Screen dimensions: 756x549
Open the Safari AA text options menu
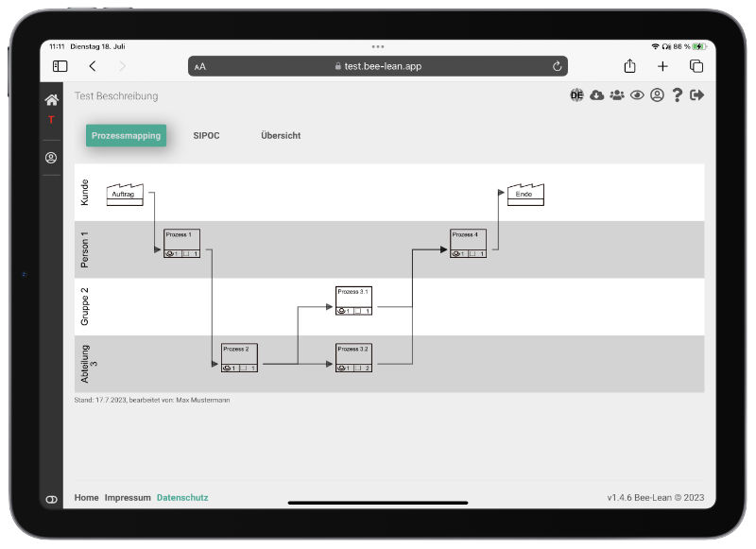200,66
